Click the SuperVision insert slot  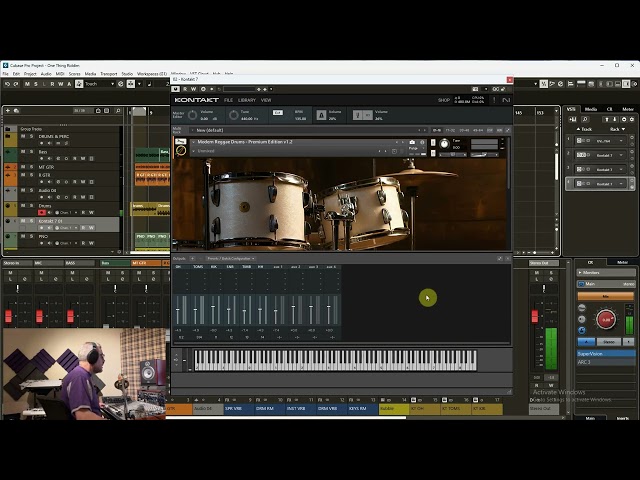[x=606, y=354]
